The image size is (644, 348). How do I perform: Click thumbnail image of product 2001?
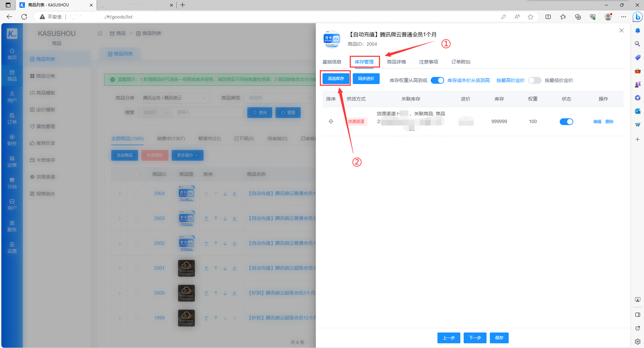186,268
